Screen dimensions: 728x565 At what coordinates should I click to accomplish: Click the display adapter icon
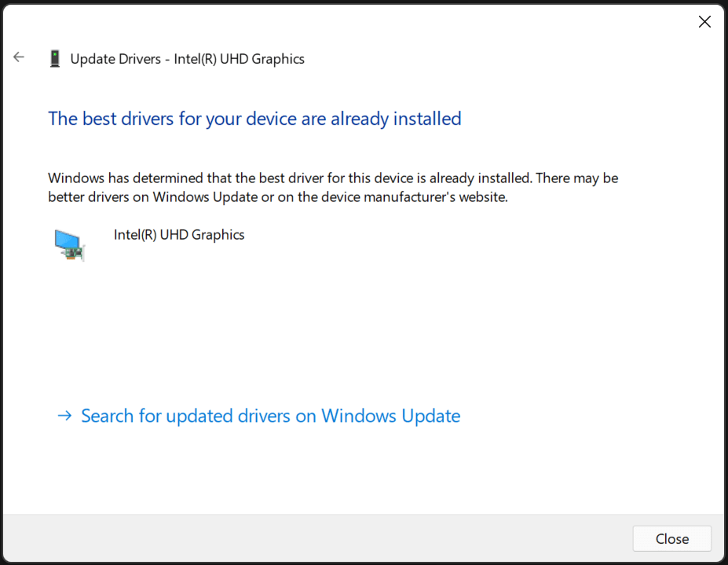click(69, 244)
